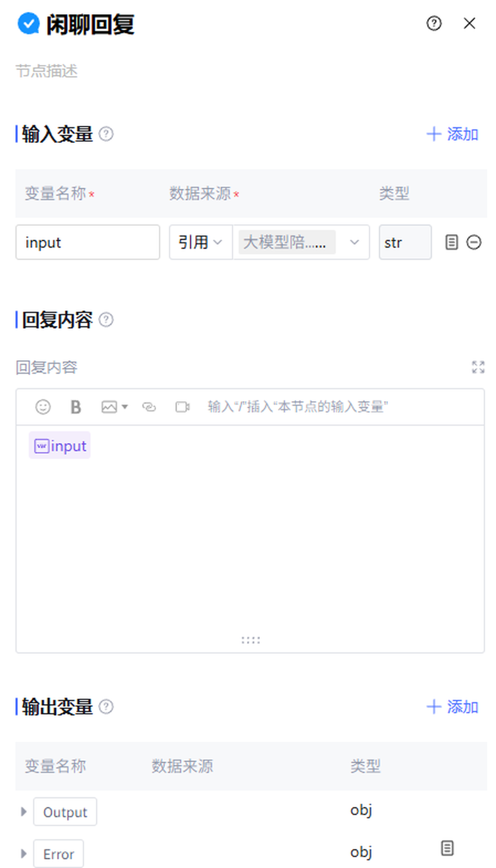Insert a hyperlink in reply content
This screenshot has width=496, height=868.
coord(149,407)
